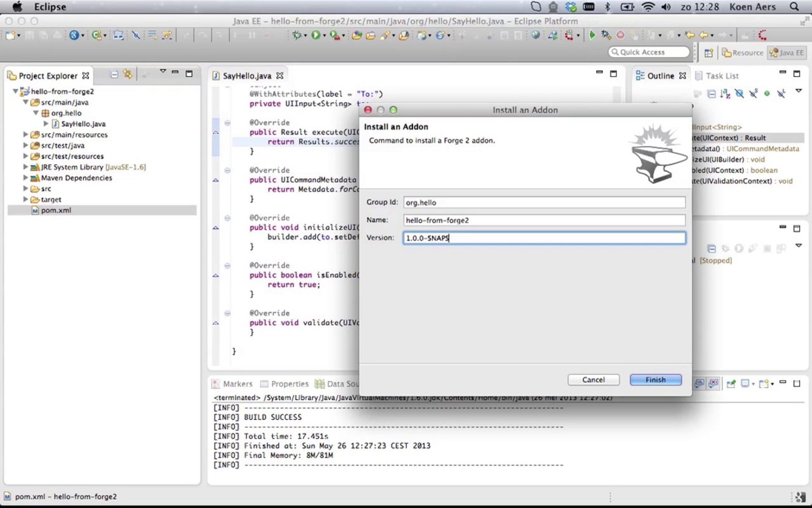Click the Last Edit Location arrow icon
812x508 pixels.
(x=690, y=35)
